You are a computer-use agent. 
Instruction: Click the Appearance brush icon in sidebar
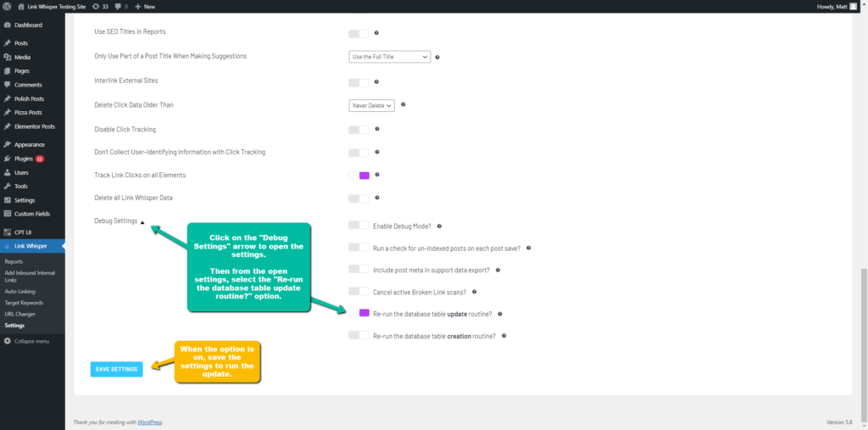pyautogui.click(x=7, y=145)
